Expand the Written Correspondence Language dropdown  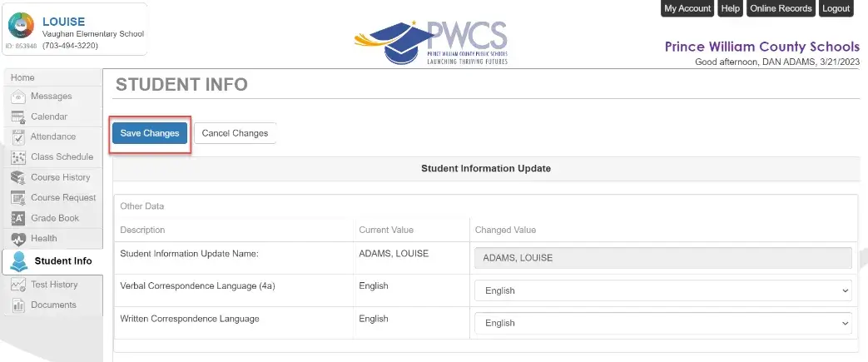coord(662,323)
